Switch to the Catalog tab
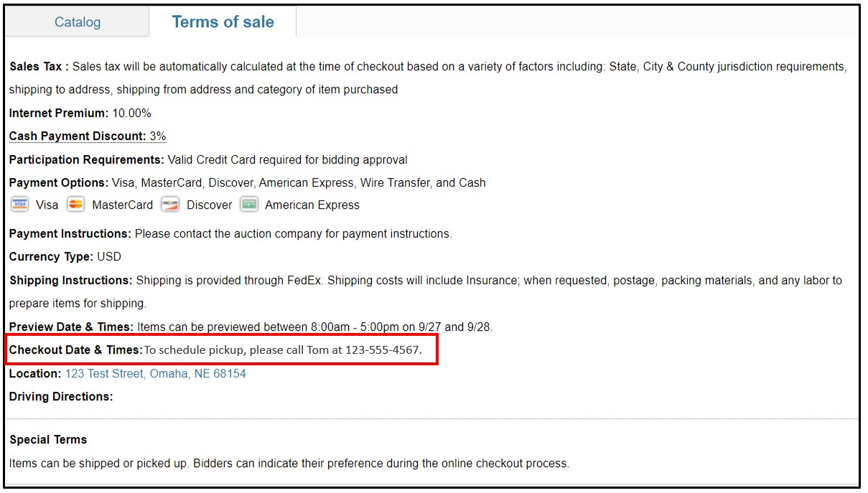This screenshot has width=868, height=493. pos(78,22)
